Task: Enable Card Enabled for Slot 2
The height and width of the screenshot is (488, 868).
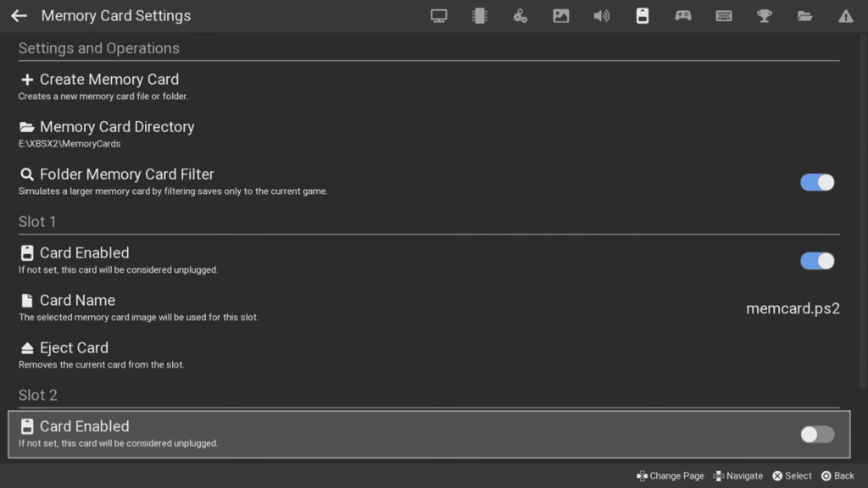Action: (x=816, y=434)
